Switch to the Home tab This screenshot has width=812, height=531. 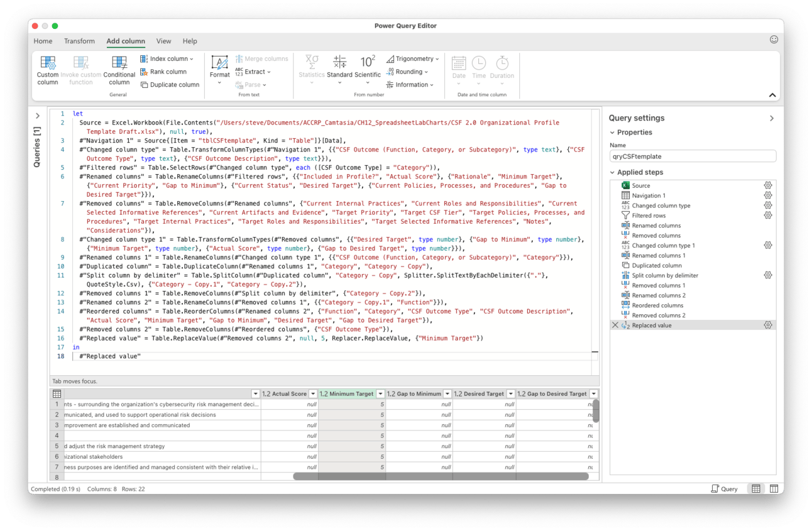point(43,41)
